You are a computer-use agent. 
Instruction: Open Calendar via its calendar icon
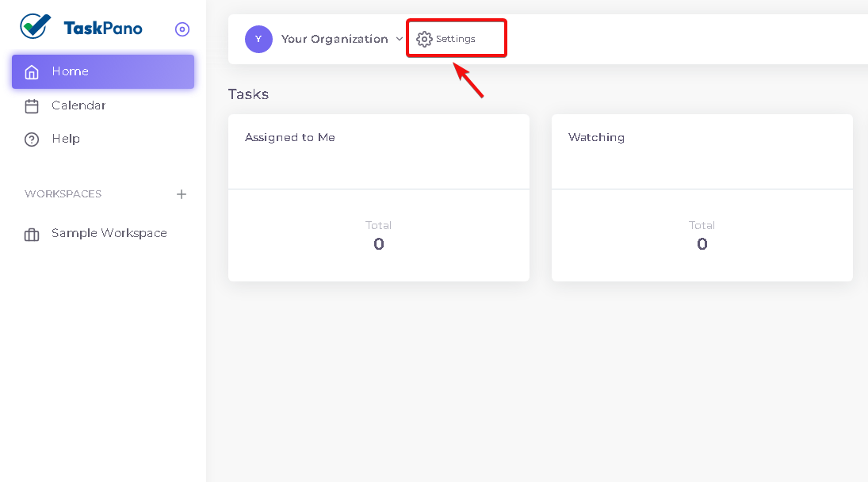pyautogui.click(x=32, y=105)
